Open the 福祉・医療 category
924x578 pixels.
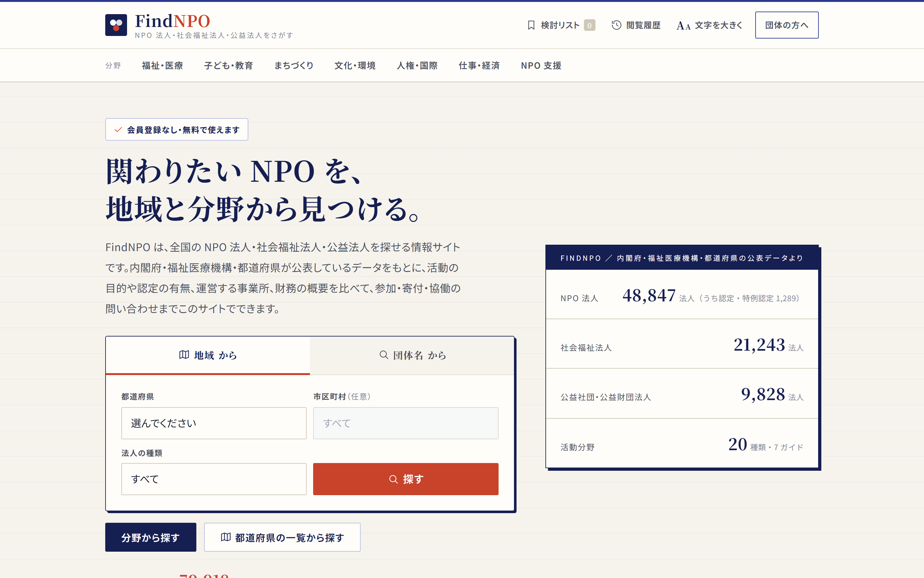(x=162, y=66)
